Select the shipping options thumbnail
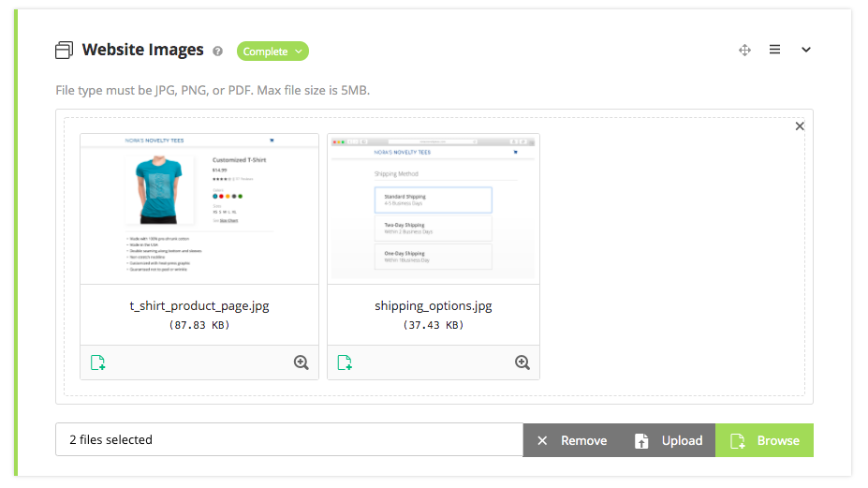 click(434, 208)
